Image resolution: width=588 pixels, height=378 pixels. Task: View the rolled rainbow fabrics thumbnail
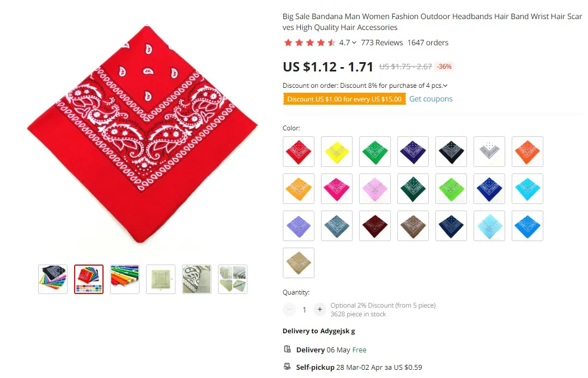click(125, 279)
